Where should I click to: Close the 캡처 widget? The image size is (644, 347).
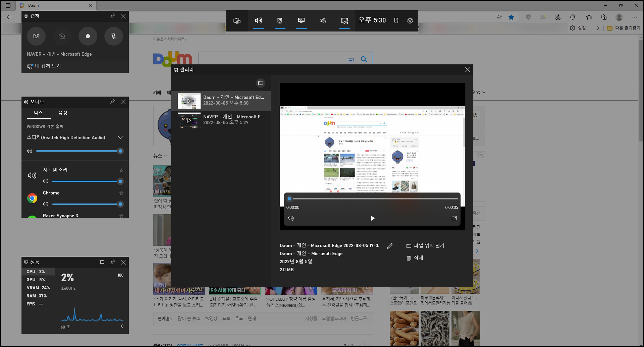click(123, 16)
